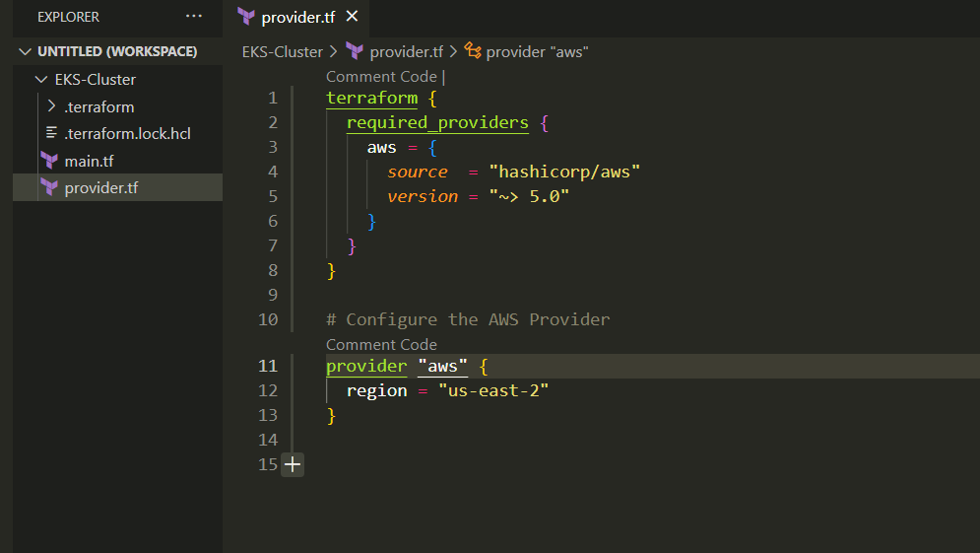Image resolution: width=980 pixels, height=553 pixels.
Task: Click the provider keyword on line 11
Action: tap(366, 366)
